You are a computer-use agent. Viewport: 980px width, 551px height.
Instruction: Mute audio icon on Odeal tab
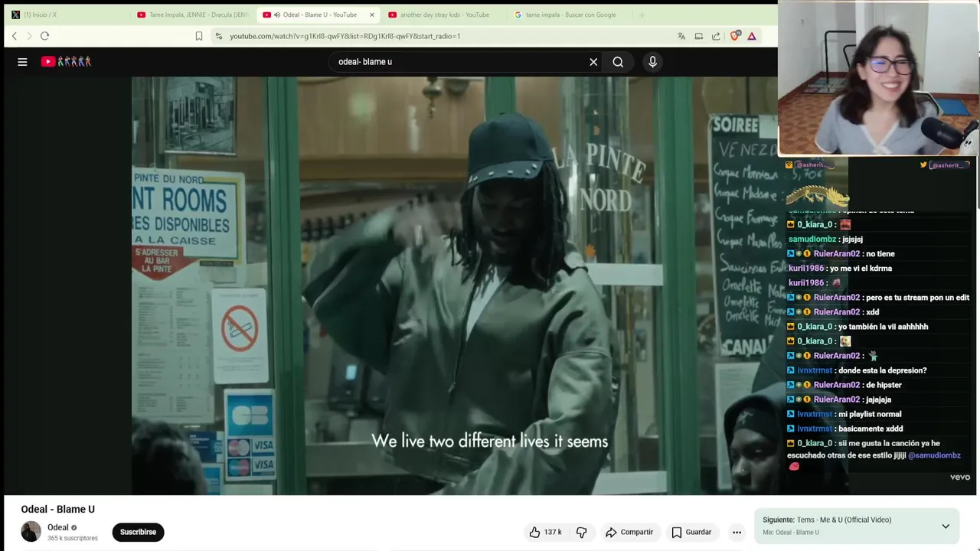tap(276, 15)
